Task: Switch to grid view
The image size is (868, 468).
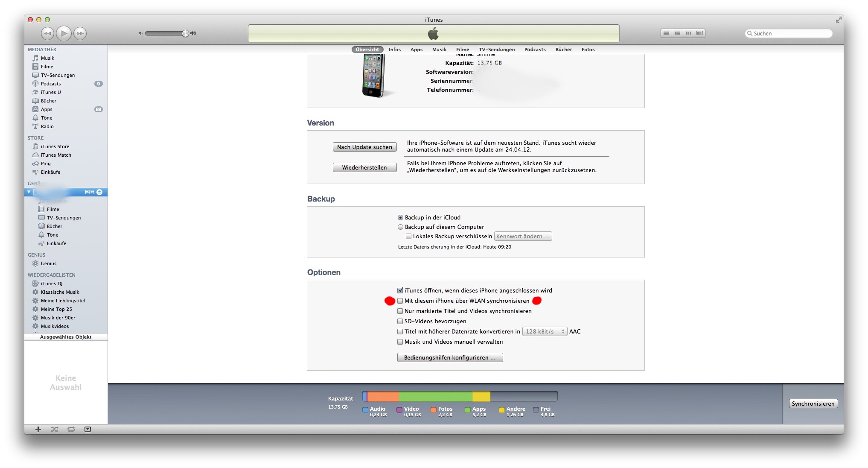Action: click(688, 33)
